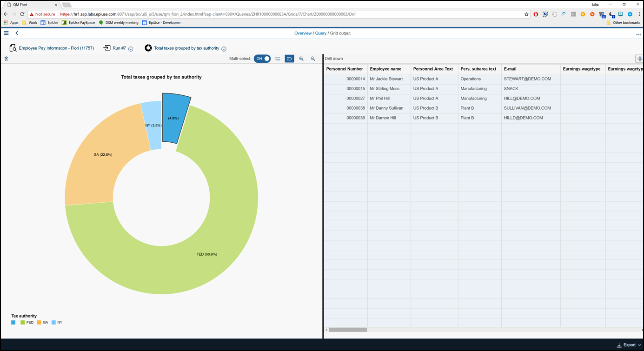Click the Query breadcrumb link
The image size is (644, 351).
321,33
